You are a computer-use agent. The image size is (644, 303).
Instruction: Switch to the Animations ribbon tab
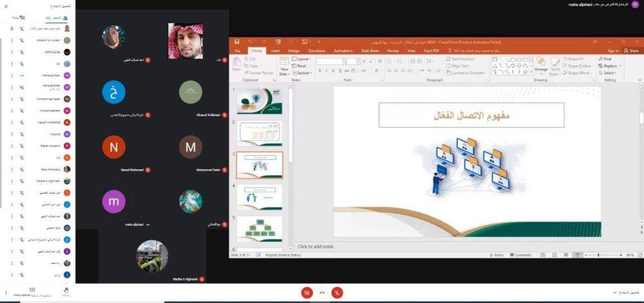point(343,50)
